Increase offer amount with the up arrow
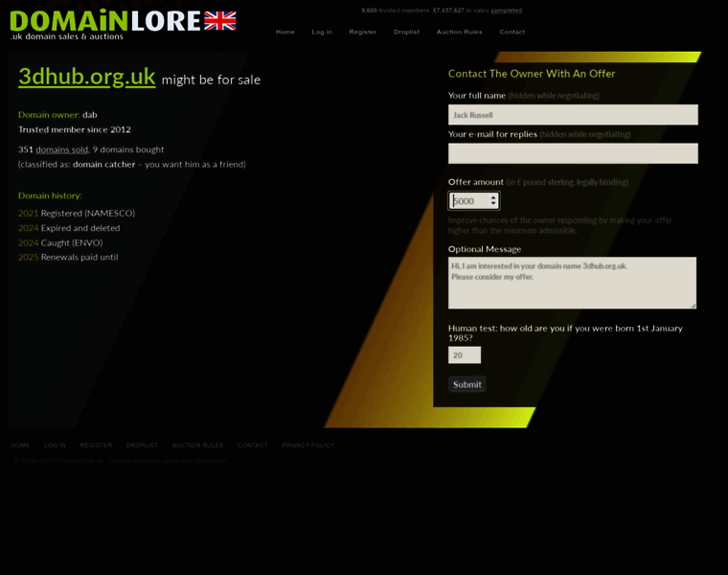The width and height of the screenshot is (728, 575). 493,197
